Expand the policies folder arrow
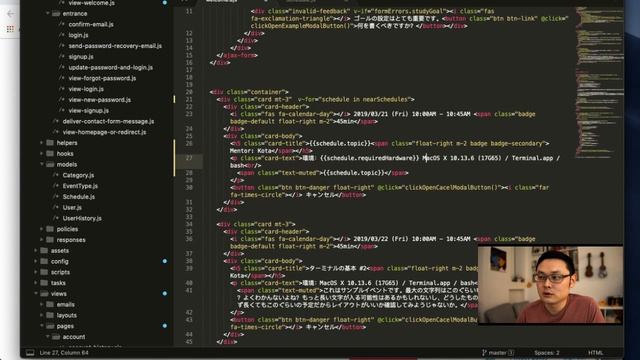This screenshot has height=360, width=640. point(42,229)
